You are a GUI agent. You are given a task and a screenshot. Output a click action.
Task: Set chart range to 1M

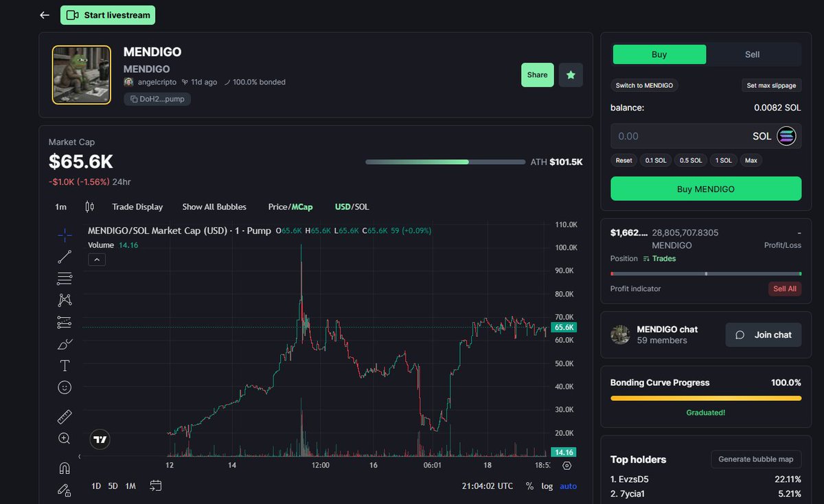point(130,486)
